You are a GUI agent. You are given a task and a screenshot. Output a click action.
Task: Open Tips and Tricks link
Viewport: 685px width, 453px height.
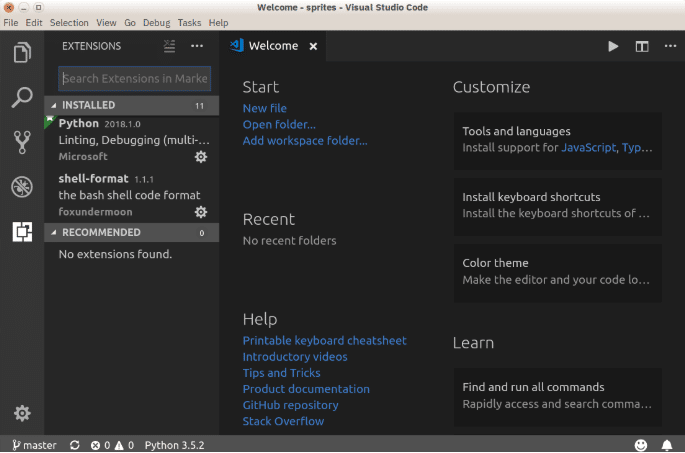281,373
